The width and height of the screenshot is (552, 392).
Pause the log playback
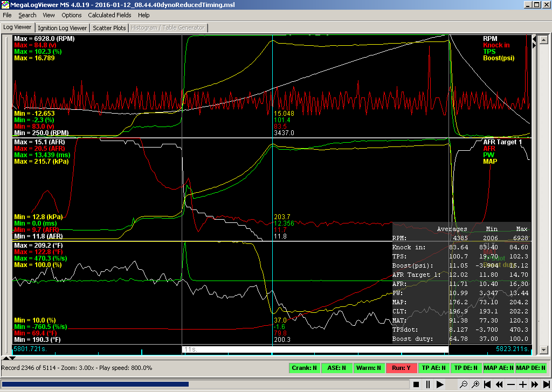pos(428,384)
